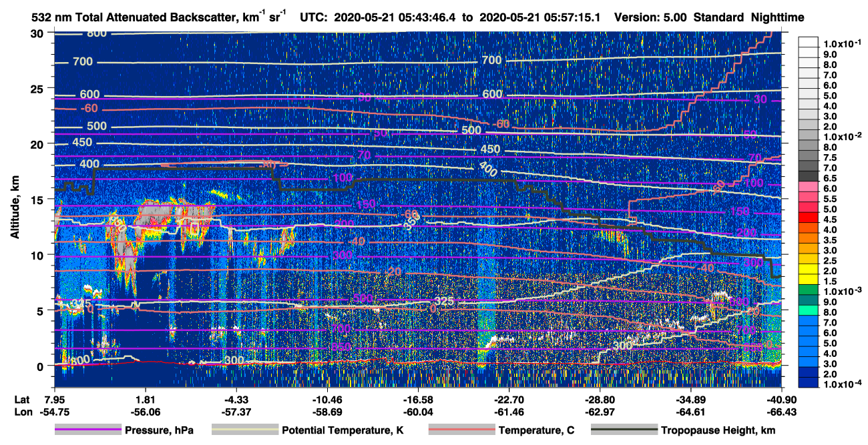Click longitude value -56.06

pyautogui.click(x=145, y=412)
